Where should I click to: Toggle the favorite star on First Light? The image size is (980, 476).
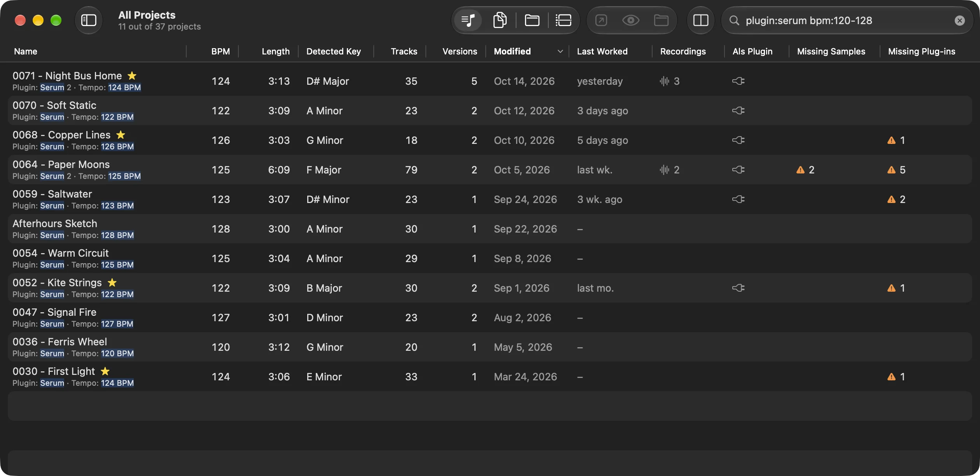(105, 371)
